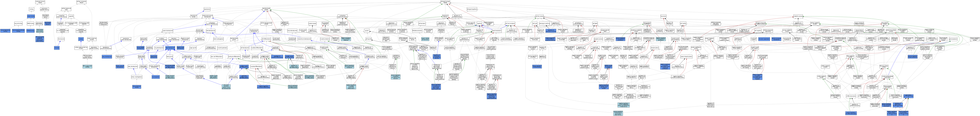Select the 'muscle contraction' node
Image resolution: width=980 pixels, height=116 pixels.
pyautogui.click(x=325, y=39)
